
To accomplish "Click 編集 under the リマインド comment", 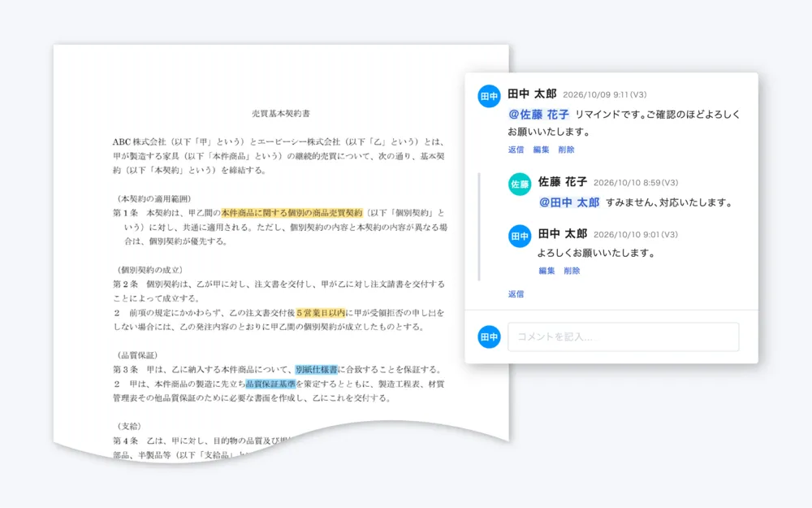I will click(x=541, y=150).
